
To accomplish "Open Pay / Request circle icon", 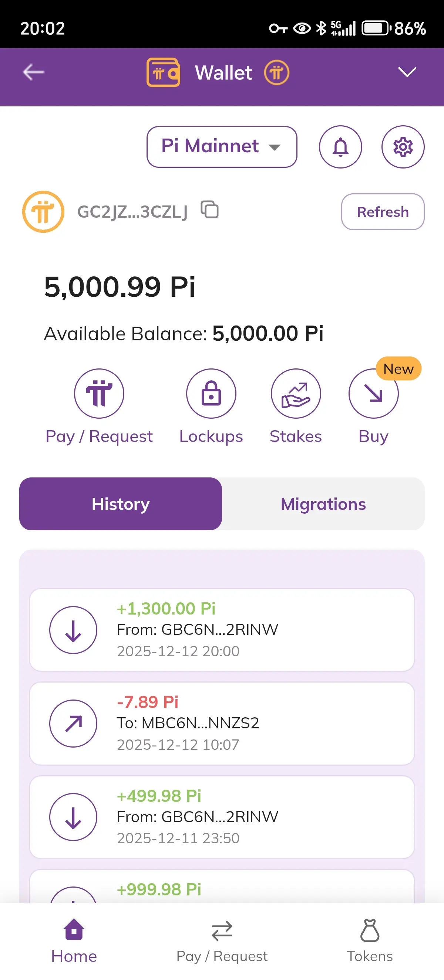I will [x=99, y=394].
